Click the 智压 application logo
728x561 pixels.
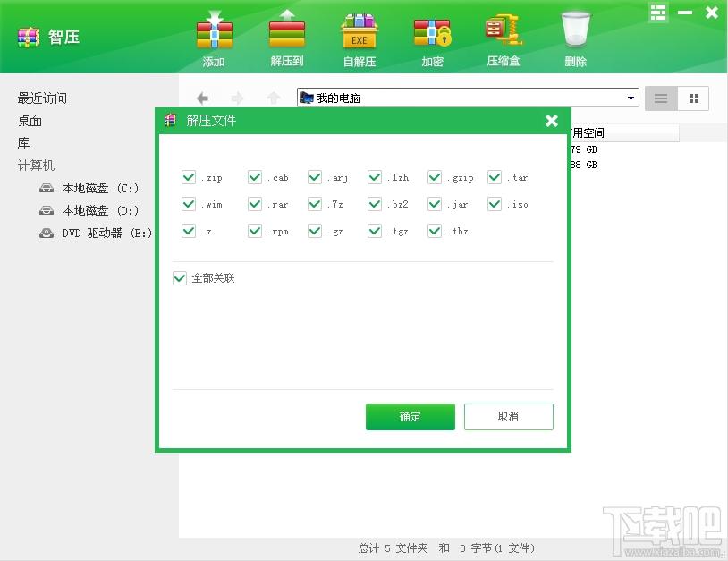pyautogui.click(x=29, y=38)
